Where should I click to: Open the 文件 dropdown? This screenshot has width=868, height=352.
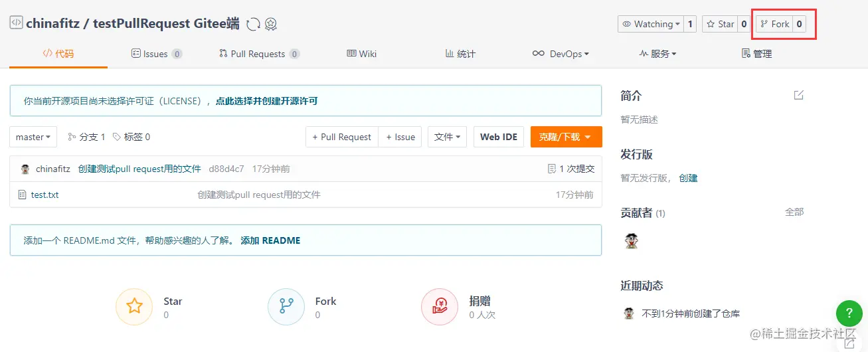click(x=447, y=137)
